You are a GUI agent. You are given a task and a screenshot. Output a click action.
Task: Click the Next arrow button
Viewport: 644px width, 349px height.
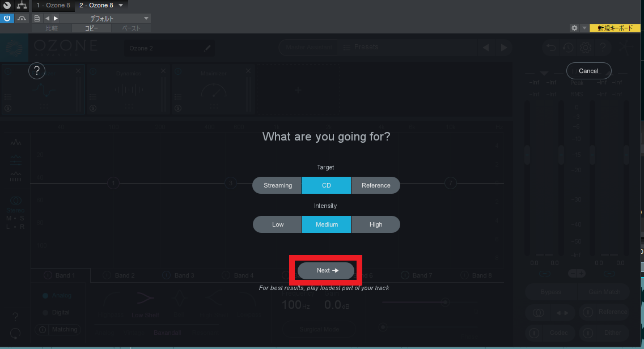pos(326,271)
